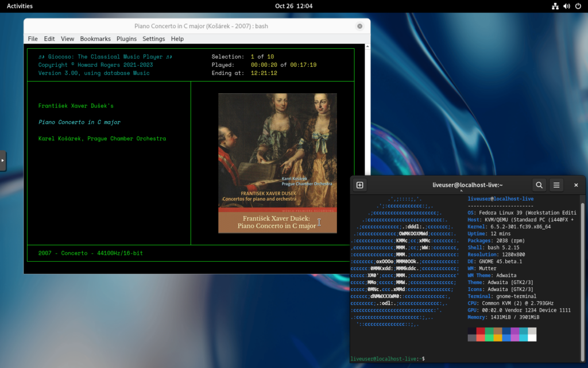Click the "Theme: Adwaita [GTK2/3]" line
The width and height of the screenshot is (588, 368).
tap(501, 282)
